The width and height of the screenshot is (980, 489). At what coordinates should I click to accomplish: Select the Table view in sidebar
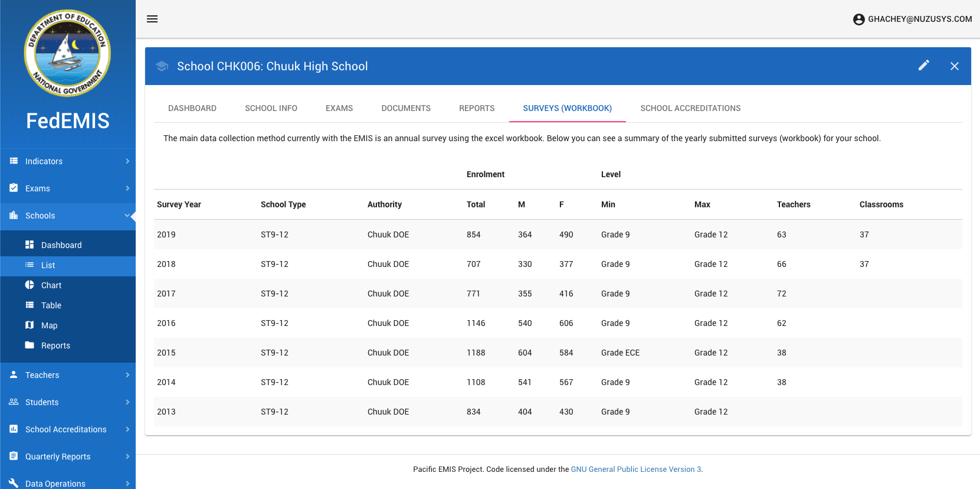pyautogui.click(x=51, y=305)
